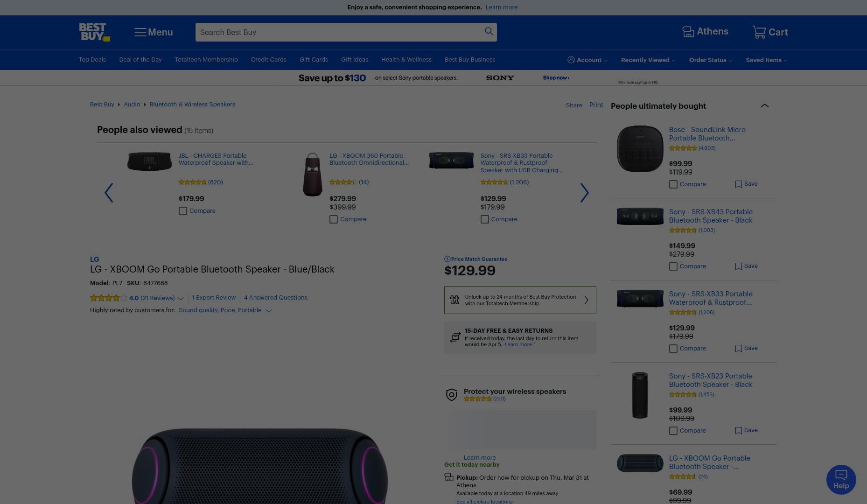The image size is (867, 504).
Task: Open Totaltech Membership protection offer
Action: (520, 300)
